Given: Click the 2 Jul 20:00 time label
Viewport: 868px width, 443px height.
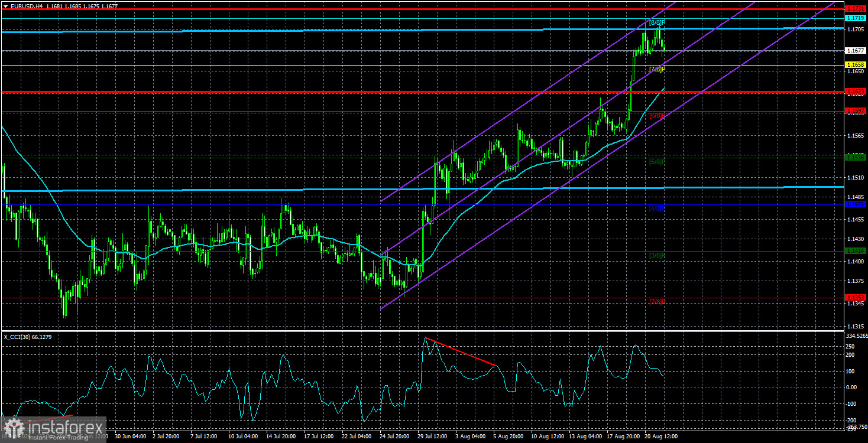Looking at the screenshot, I should coord(167,437).
